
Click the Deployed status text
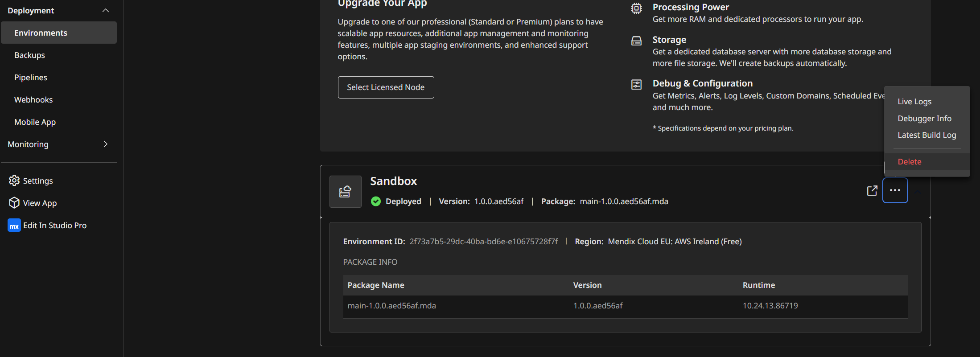[x=404, y=201]
